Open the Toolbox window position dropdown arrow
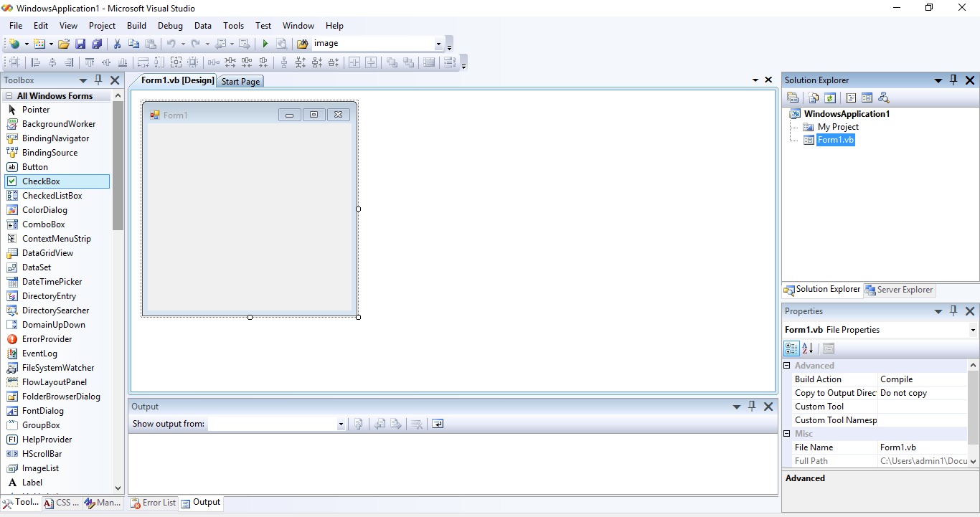Viewport: 980px width, 517px height. [x=83, y=81]
